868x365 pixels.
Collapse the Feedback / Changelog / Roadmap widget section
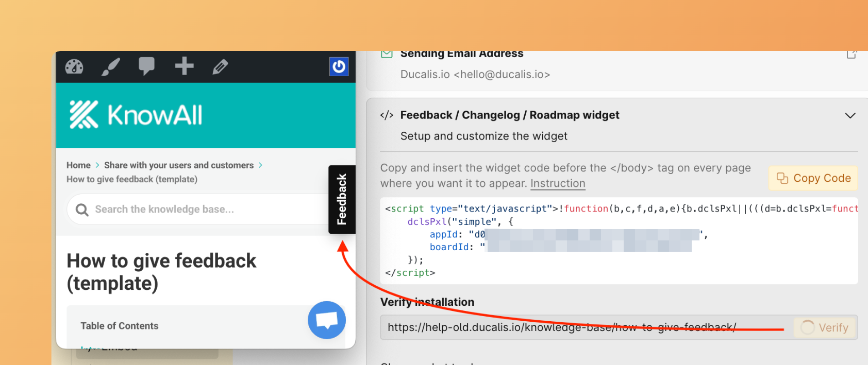[x=850, y=115]
